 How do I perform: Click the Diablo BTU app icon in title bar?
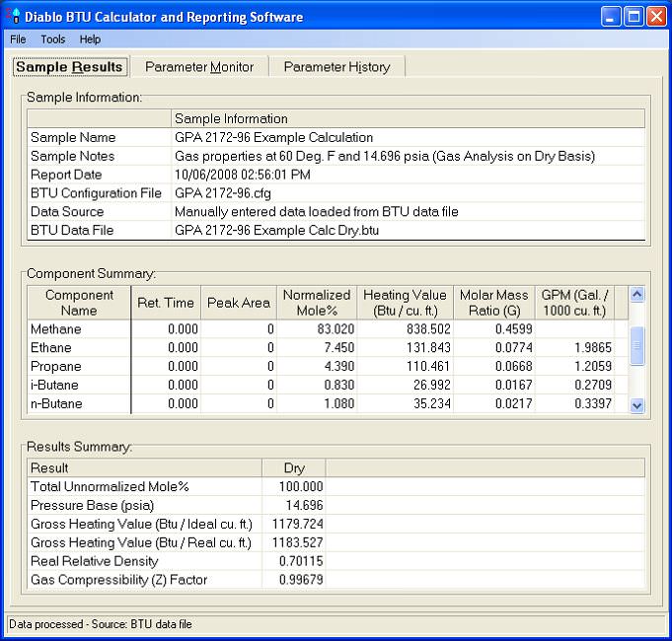(13, 16)
